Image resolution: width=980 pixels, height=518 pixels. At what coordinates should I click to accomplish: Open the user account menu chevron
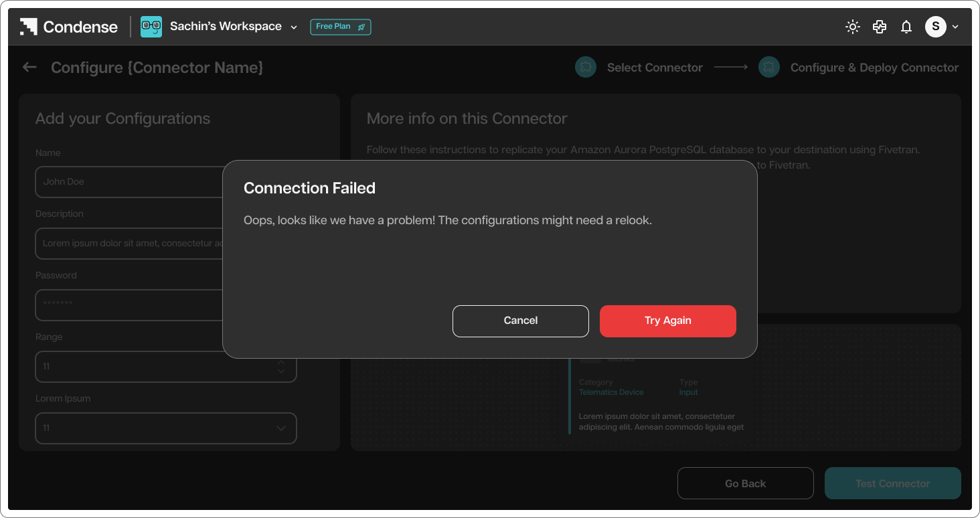(x=955, y=27)
